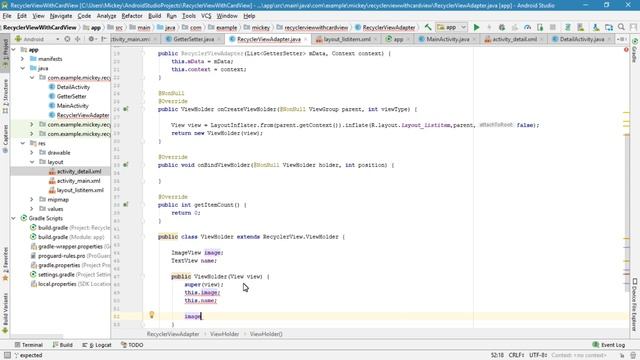Image resolution: width=640 pixels, height=360 pixels.
Task: Open the app run configuration dropdown
Action: coord(451,27)
